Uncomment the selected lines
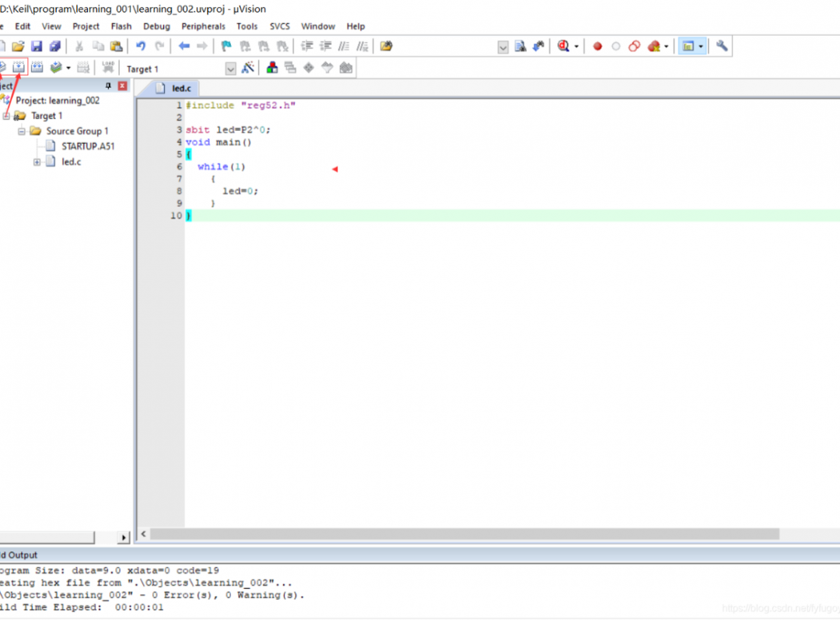This screenshot has width=840, height=620. (x=362, y=46)
